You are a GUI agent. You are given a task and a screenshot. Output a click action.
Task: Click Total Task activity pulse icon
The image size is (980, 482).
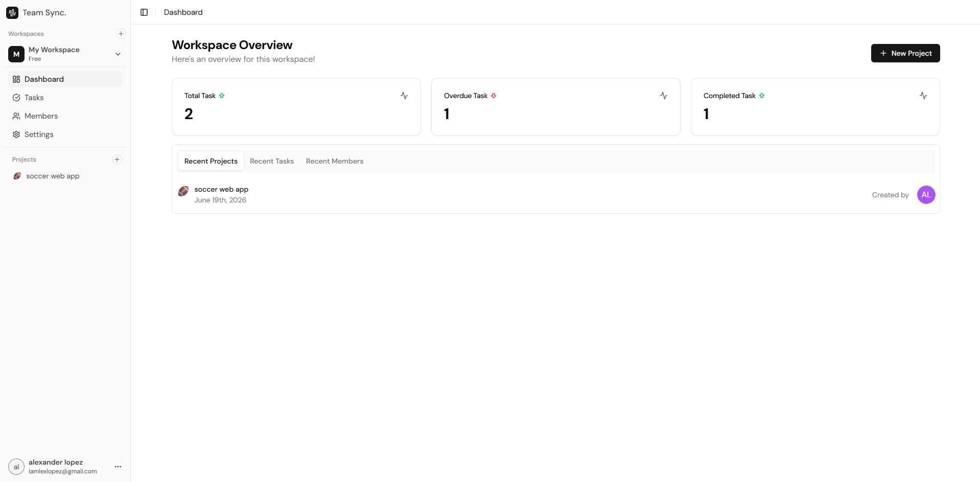[x=404, y=96]
